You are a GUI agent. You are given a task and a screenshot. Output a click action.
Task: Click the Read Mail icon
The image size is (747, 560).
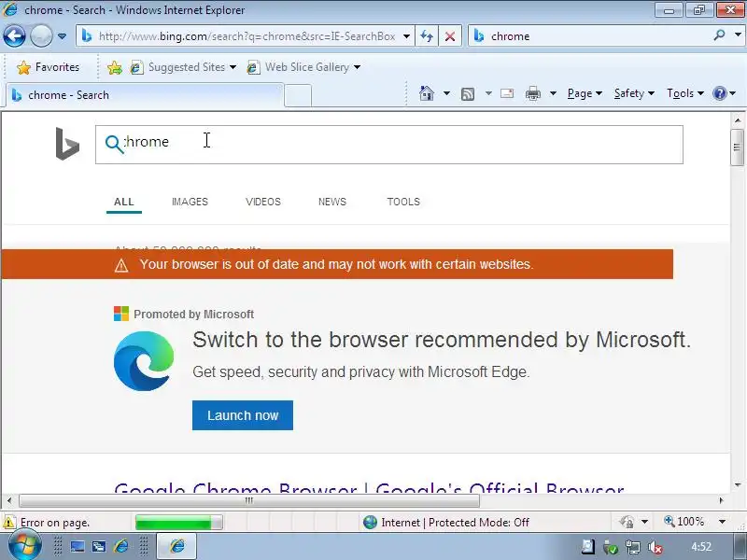[507, 93]
